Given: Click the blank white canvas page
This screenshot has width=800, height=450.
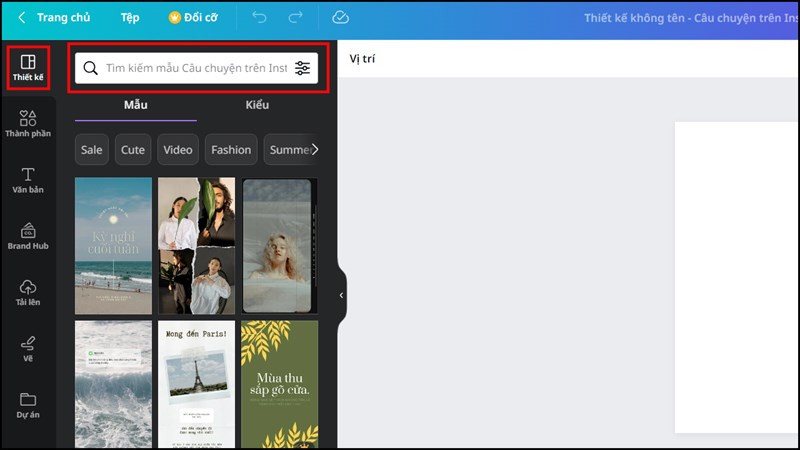Looking at the screenshot, I should click(737, 277).
